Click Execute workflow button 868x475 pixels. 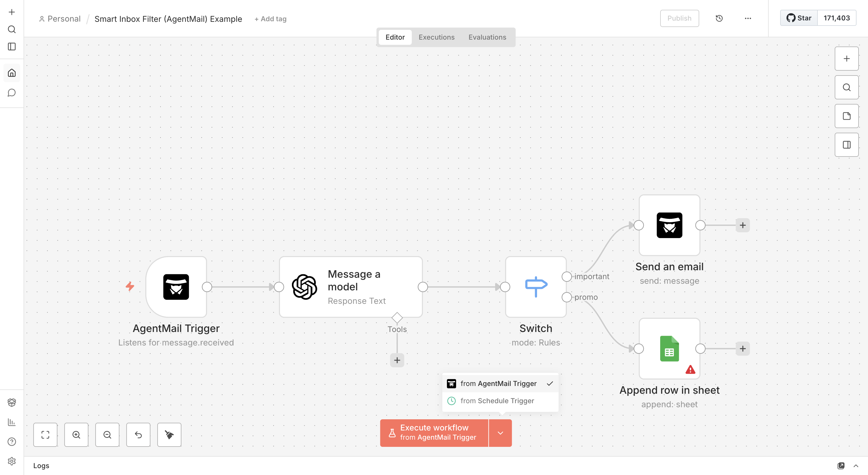pyautogui.click(x=434, y=433)
